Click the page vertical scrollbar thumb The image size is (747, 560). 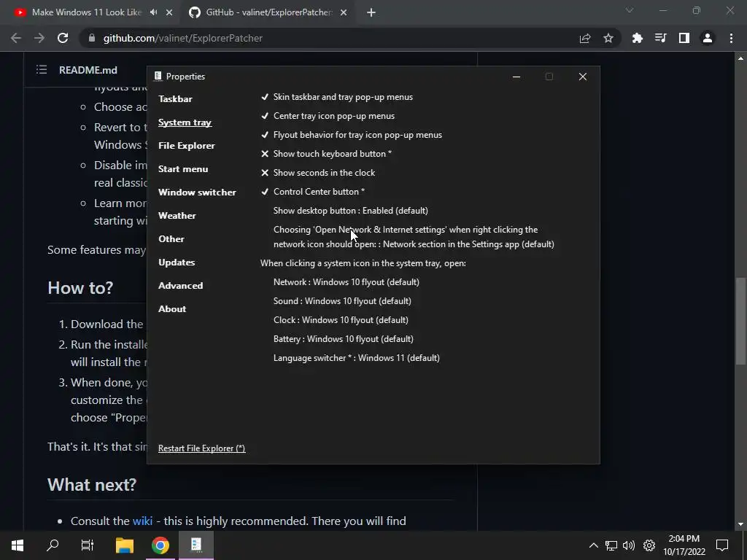741,321
